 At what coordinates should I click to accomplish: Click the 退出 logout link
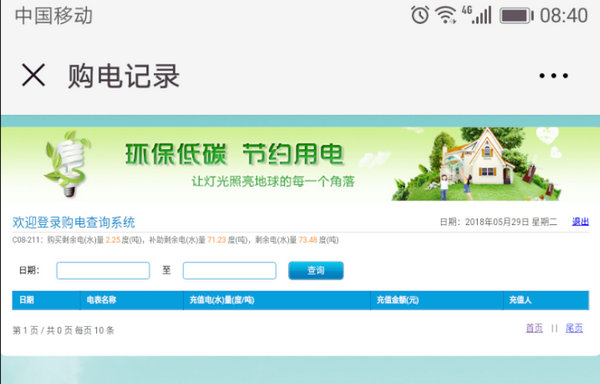click(x=580, y=221)
